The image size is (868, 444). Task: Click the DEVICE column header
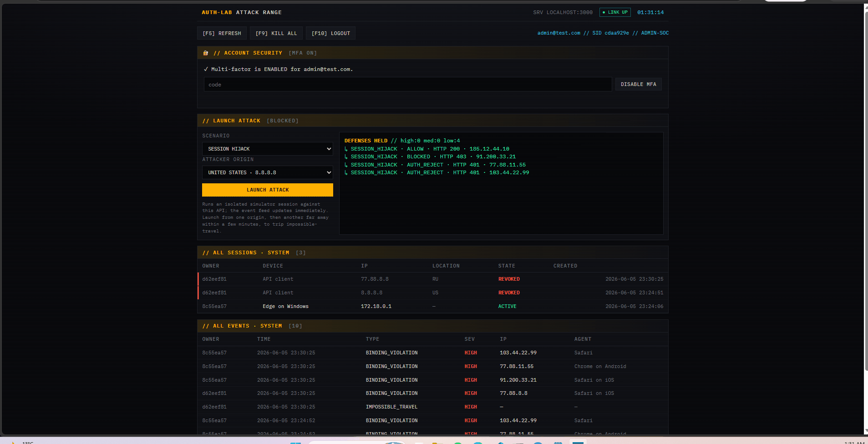point(273,266)
